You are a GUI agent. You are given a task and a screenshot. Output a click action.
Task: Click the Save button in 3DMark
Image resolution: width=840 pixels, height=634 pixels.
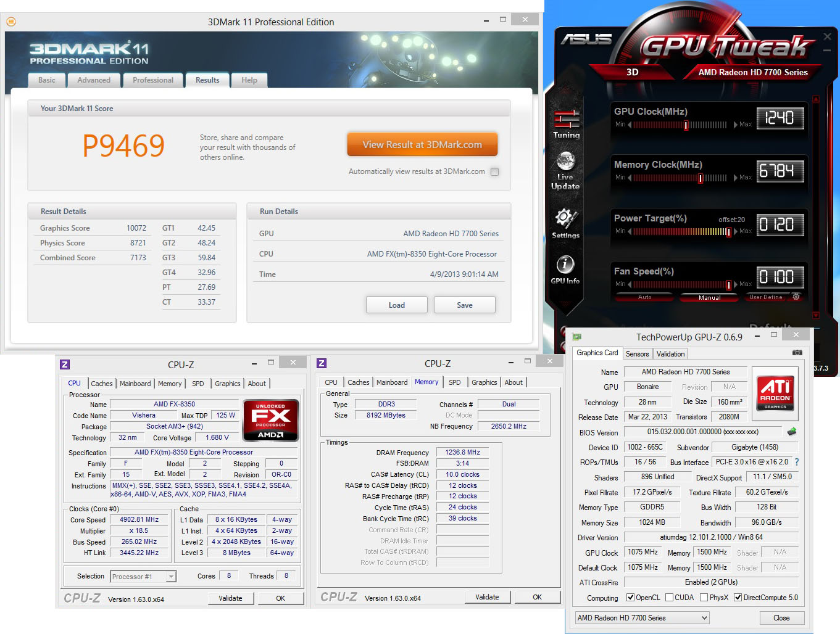(x=465, y=305)
